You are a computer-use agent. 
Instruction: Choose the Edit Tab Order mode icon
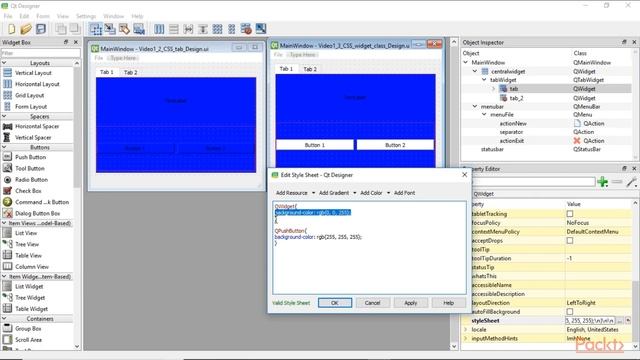[x=139, y=29]
